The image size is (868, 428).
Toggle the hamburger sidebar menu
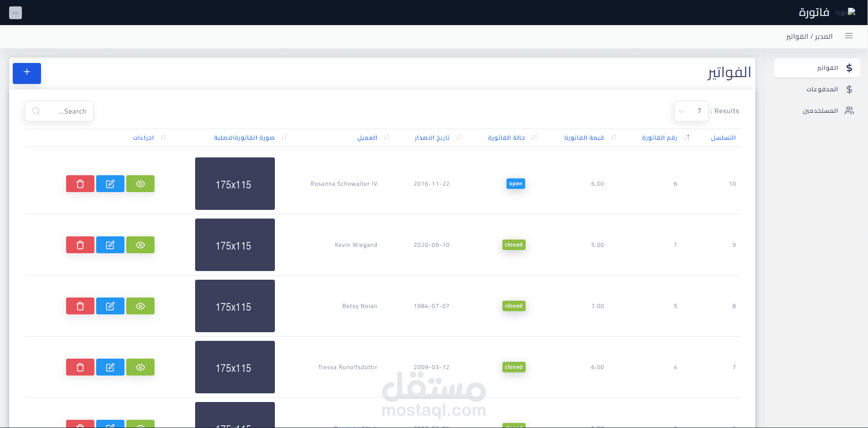849,36
